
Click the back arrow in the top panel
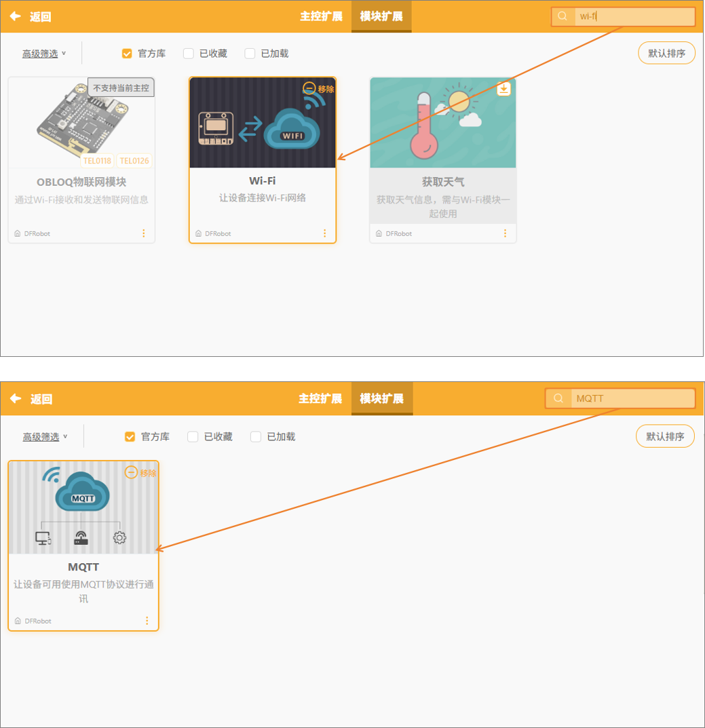(x=15, y=16)
